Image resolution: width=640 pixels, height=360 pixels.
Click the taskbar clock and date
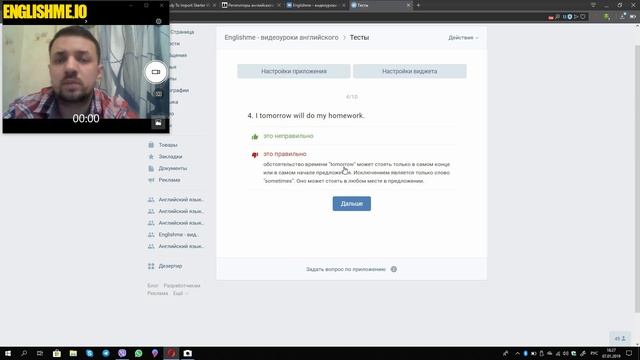611,353
